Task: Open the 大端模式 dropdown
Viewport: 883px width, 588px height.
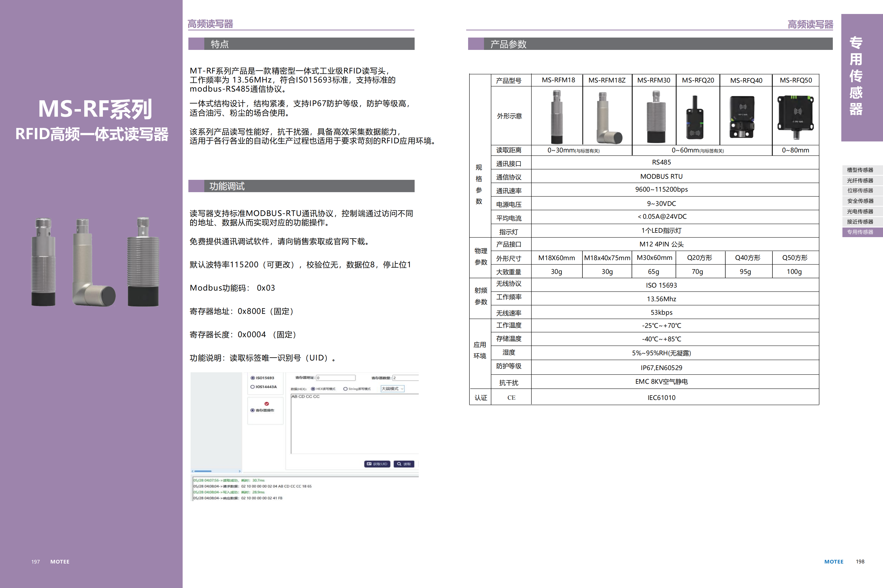Action: point(392,389)
